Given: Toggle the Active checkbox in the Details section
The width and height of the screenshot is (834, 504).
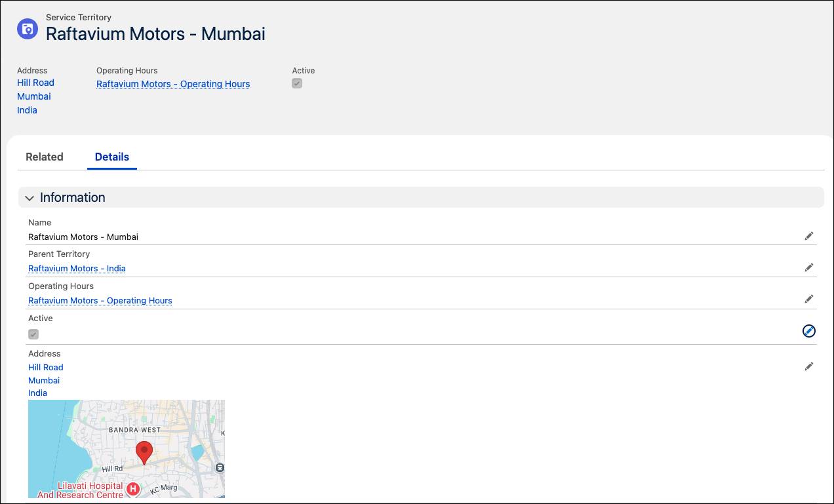Looking at the screenshot, I should [x=33, y=334].
